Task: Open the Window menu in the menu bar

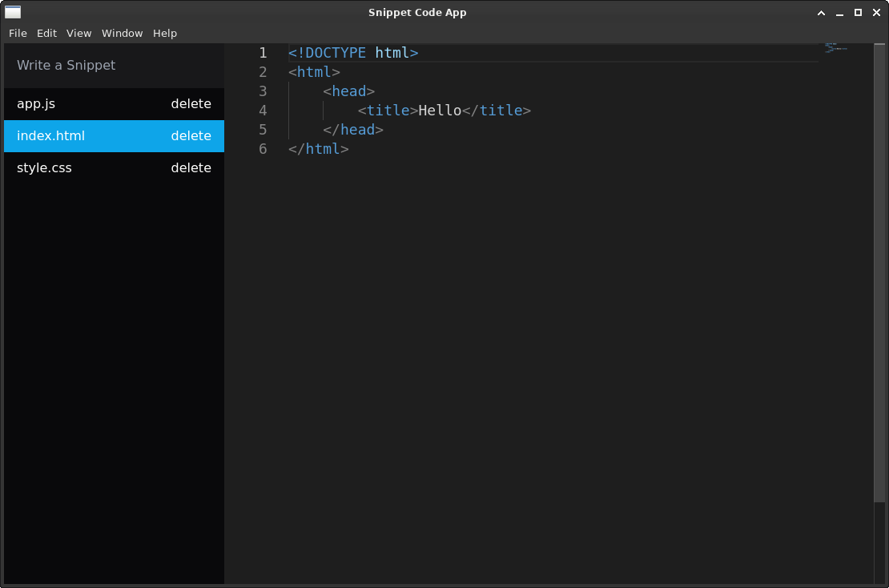Action: coord(122,33)
